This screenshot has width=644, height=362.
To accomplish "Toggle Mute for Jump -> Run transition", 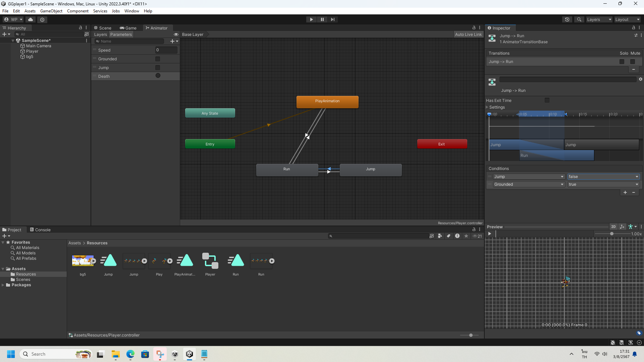I will [633, 62].
